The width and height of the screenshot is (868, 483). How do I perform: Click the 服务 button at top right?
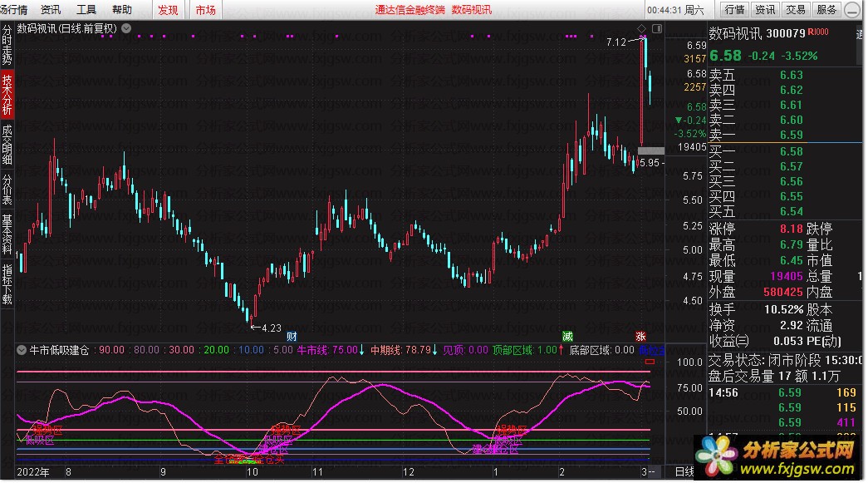click(826, 9)
